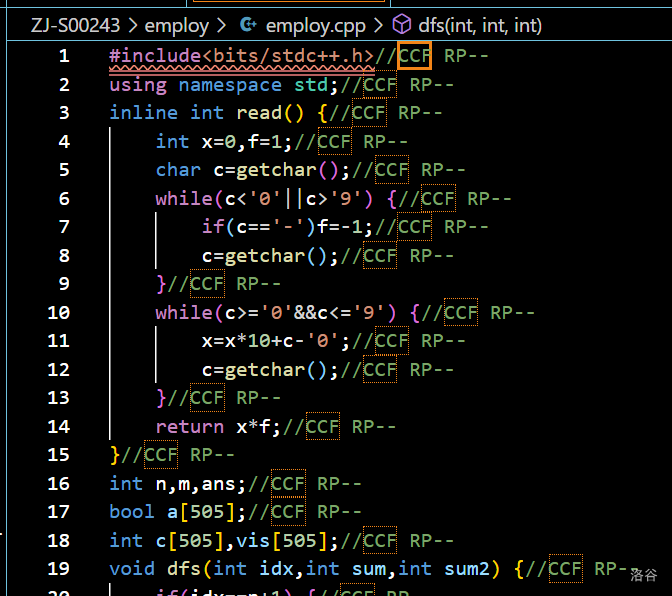Click the yellow closing brace on line 15
672x596 pixels.
pos(114,455)
